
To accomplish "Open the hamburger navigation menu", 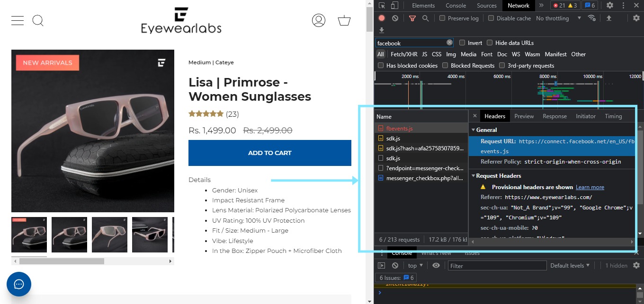I will click(18, 20).
